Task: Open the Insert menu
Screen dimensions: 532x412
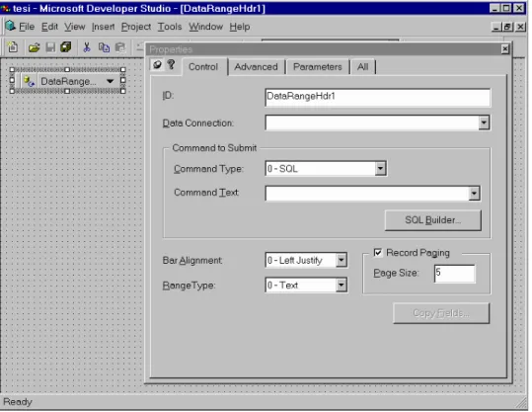Action: [x=103, y=27]
